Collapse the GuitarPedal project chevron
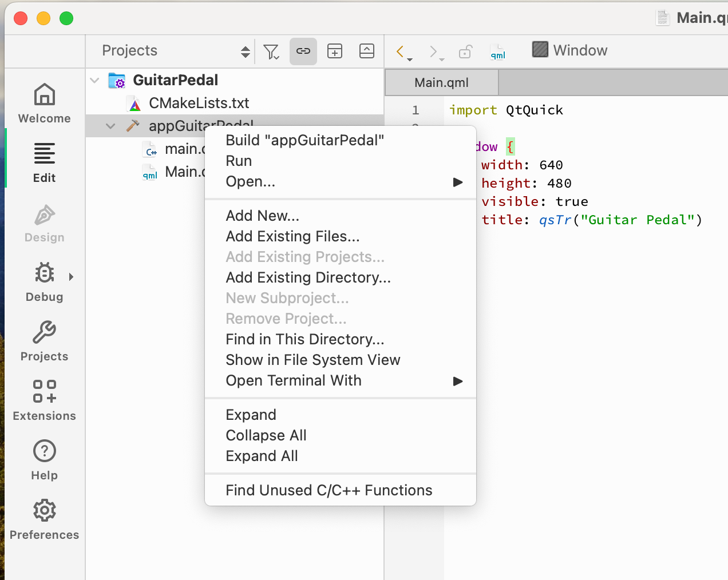 click(x=94, y=80)
